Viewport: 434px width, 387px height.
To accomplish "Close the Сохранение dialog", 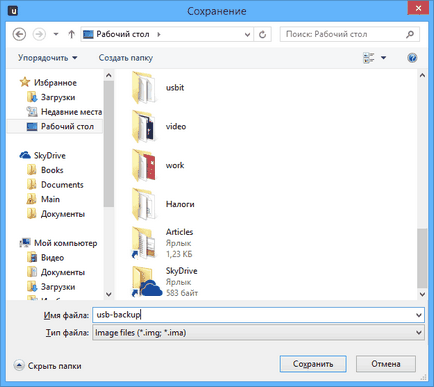I will pyautogui.click(x=418, y=8).
